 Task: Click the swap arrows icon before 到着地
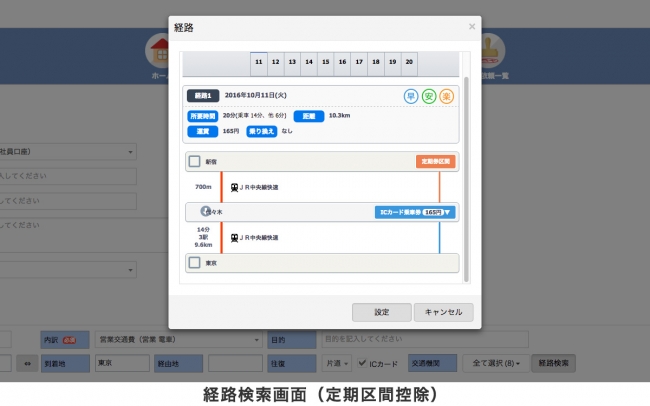coord(27,363)
